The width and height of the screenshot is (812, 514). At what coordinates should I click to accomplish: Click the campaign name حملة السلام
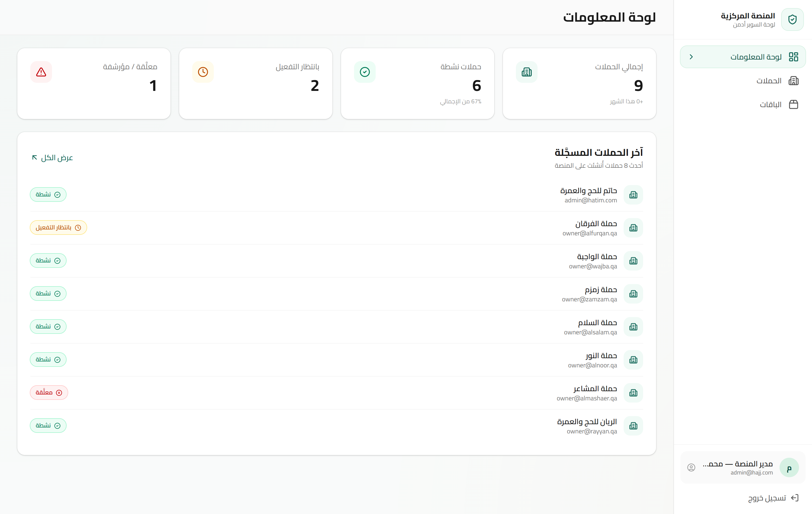click(x=598, y=322)
